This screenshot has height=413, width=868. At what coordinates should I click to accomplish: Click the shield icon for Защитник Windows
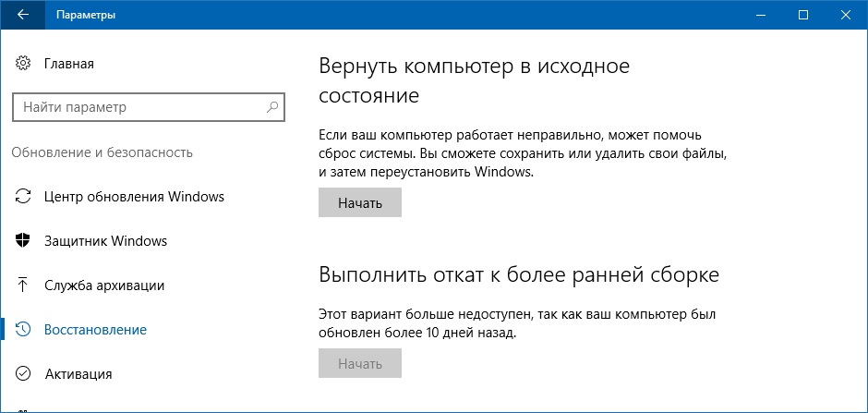coord(23,241)
